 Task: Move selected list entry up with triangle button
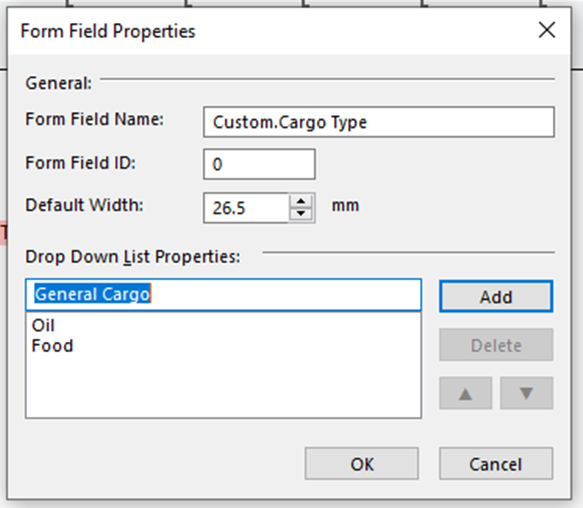click(x=466, y=393)
